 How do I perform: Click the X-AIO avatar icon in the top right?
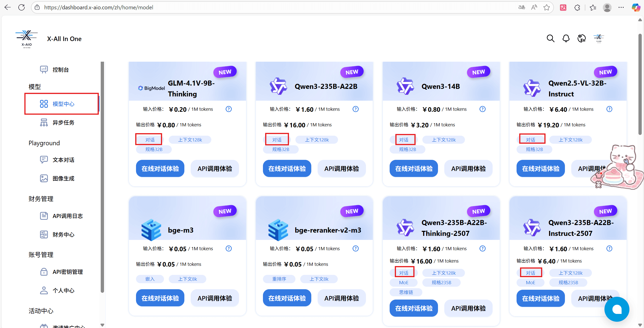click(599, 39)
